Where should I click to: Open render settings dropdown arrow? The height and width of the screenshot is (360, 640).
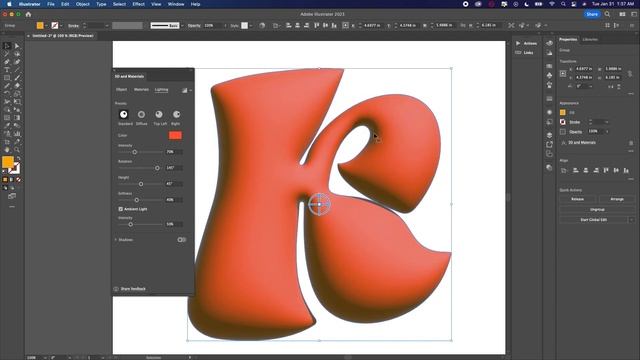(x=191, y=90)
